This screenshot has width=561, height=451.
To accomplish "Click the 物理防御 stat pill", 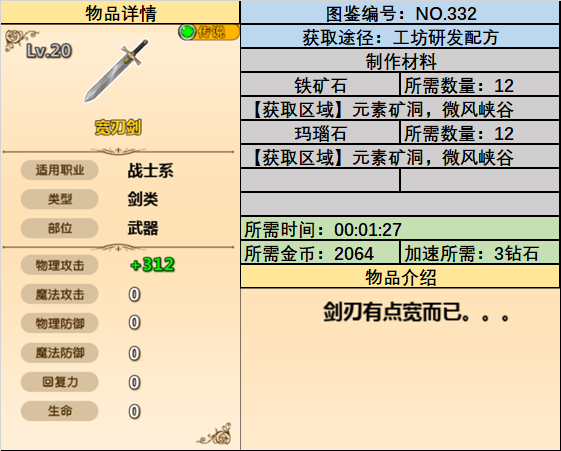I will [x=59, y=323].
